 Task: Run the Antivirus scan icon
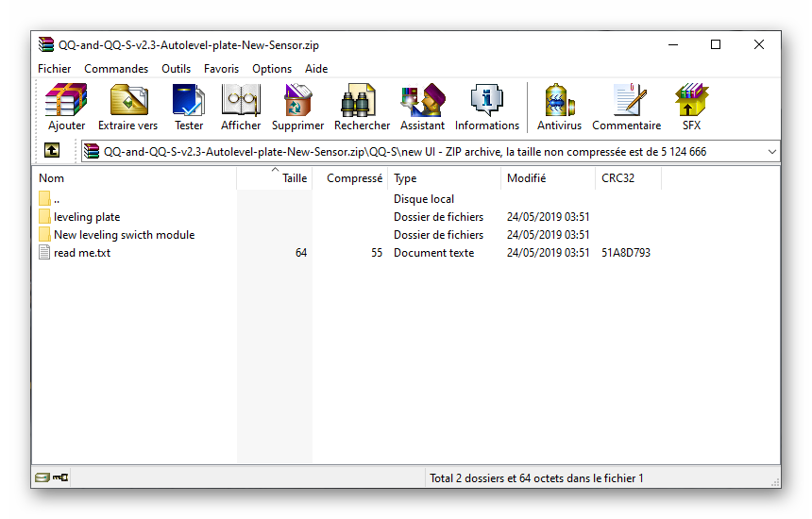point(559,107)
